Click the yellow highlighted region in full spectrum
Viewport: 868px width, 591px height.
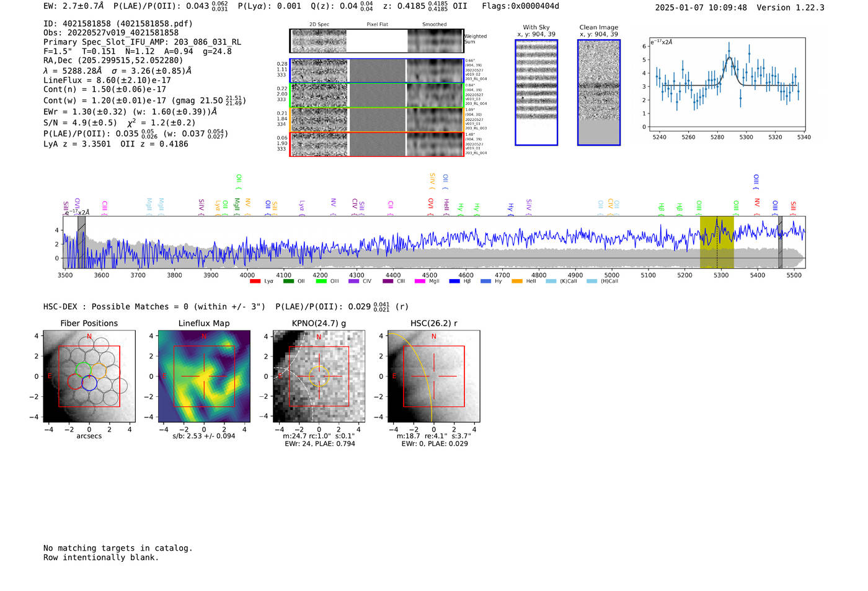717,242
